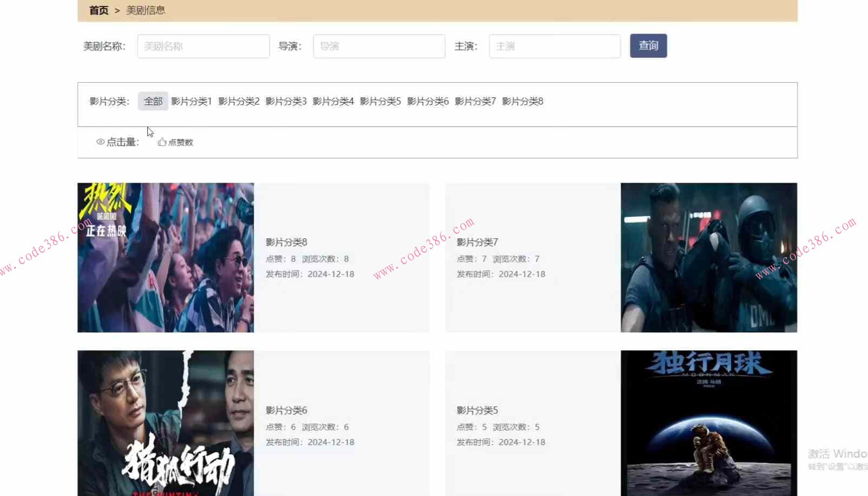Open details of the 影片分类5 card
The width and height of the screenshot is (868, 496).
[477, 410]
